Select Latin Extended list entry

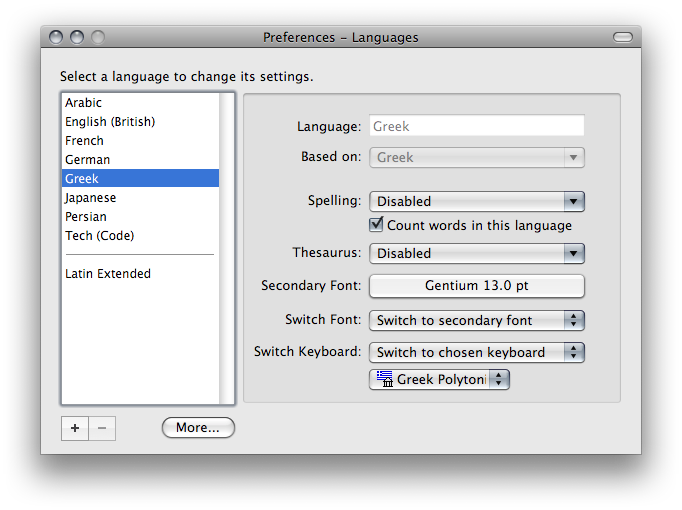[108, 274]
